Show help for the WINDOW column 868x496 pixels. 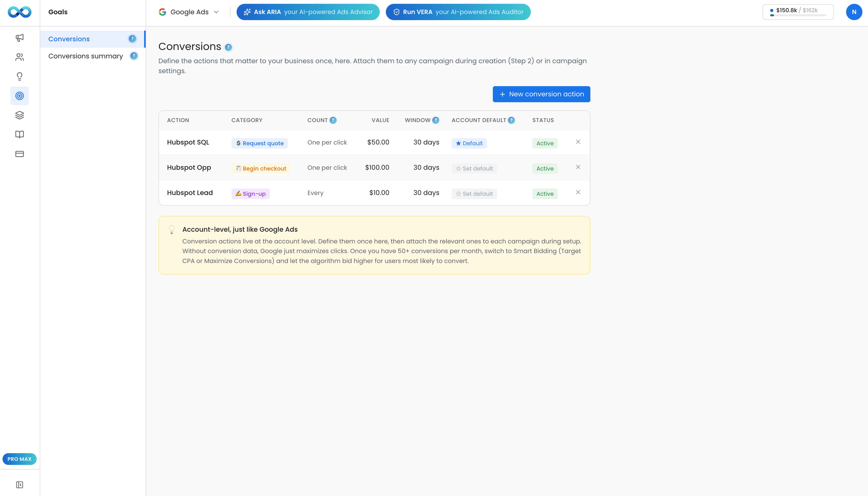(x=436, y=120)
